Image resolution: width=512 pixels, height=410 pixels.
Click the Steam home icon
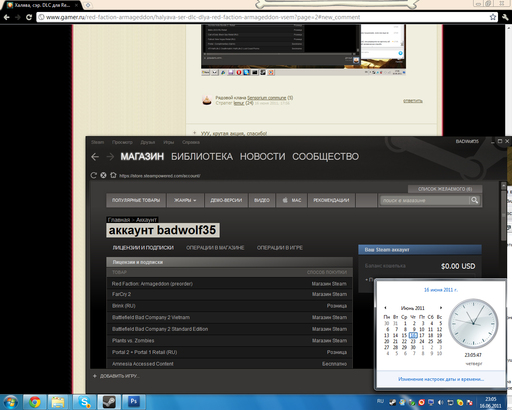(113, 175)
